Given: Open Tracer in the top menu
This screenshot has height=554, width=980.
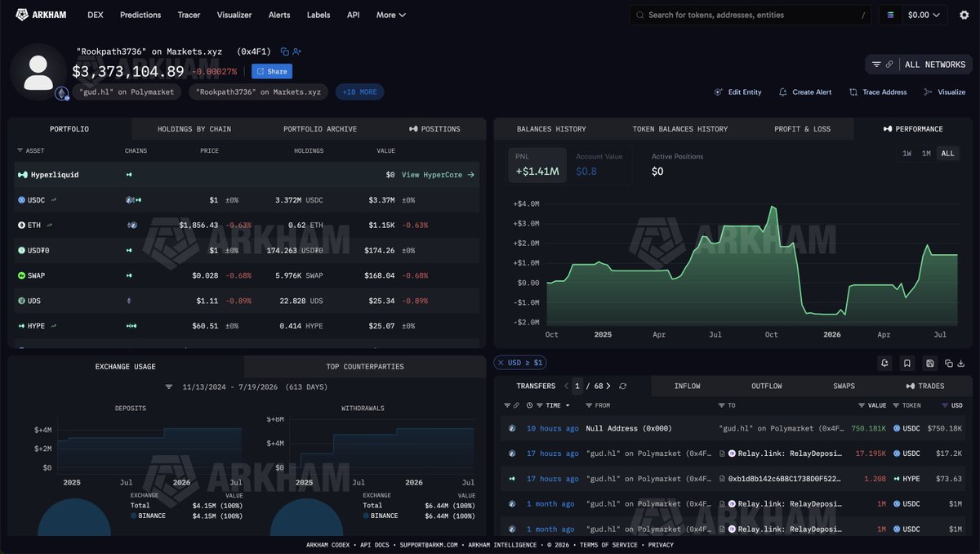Looking at the screenshot, I should (189, 15).
